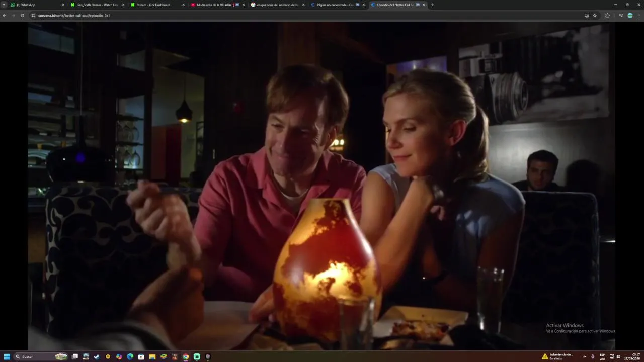Open the network status tray icon
The image size is (644, 362).
click(x=612, y=356)
